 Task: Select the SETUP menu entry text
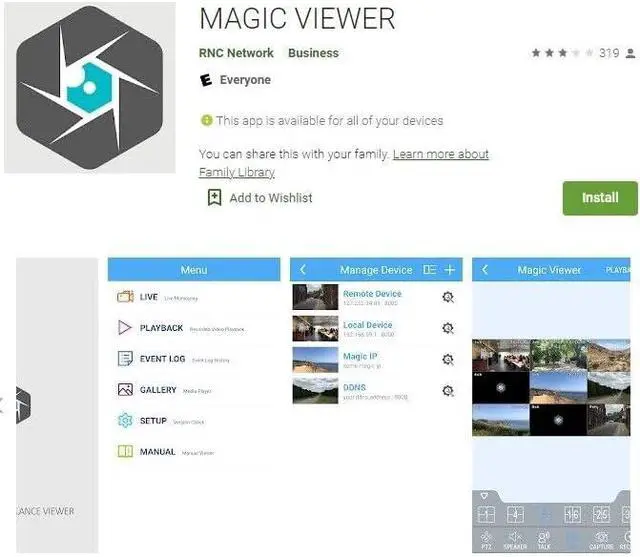[x=153, y=421]
